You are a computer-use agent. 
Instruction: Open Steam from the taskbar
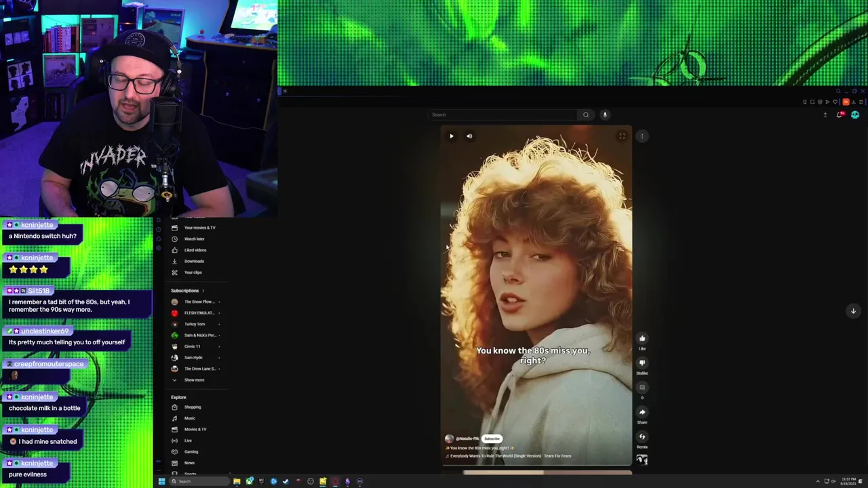click(x=285, y=482)
